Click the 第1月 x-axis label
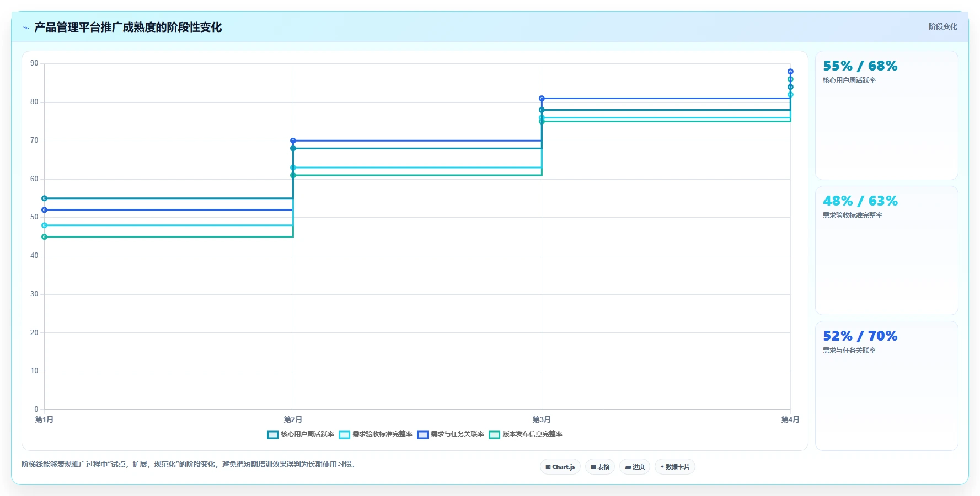This screenshot has width=980, height=496. tap(45, 420)
